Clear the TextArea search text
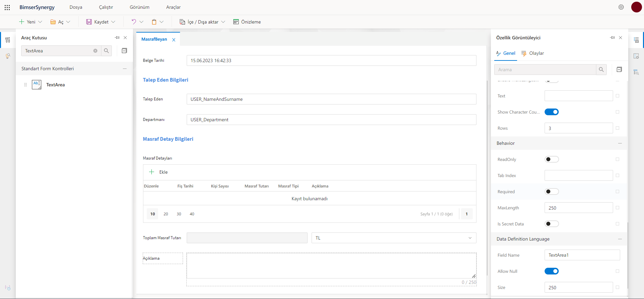This screenshot has height=299, width=644. (95, 51)
